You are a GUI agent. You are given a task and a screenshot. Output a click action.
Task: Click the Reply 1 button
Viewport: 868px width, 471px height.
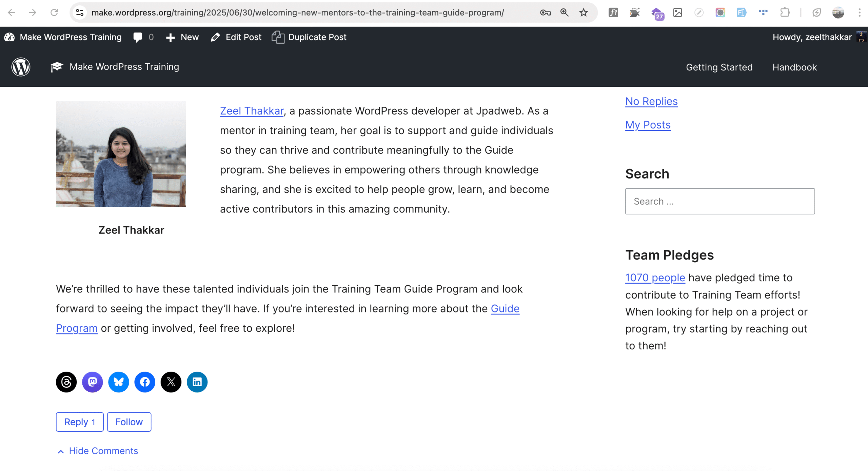(80, 422)
